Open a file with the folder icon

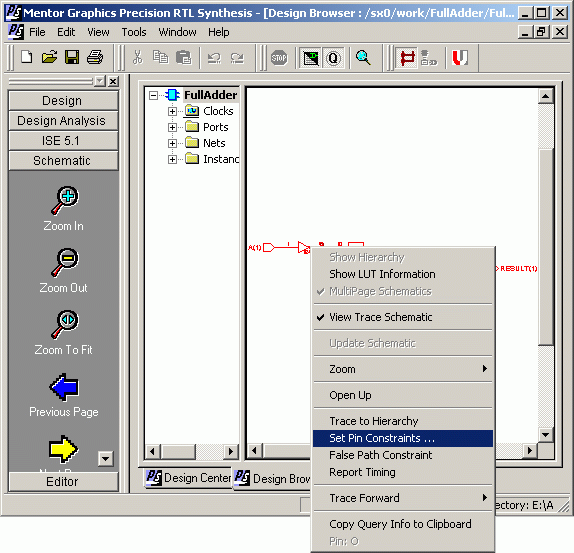click(49, 57)
